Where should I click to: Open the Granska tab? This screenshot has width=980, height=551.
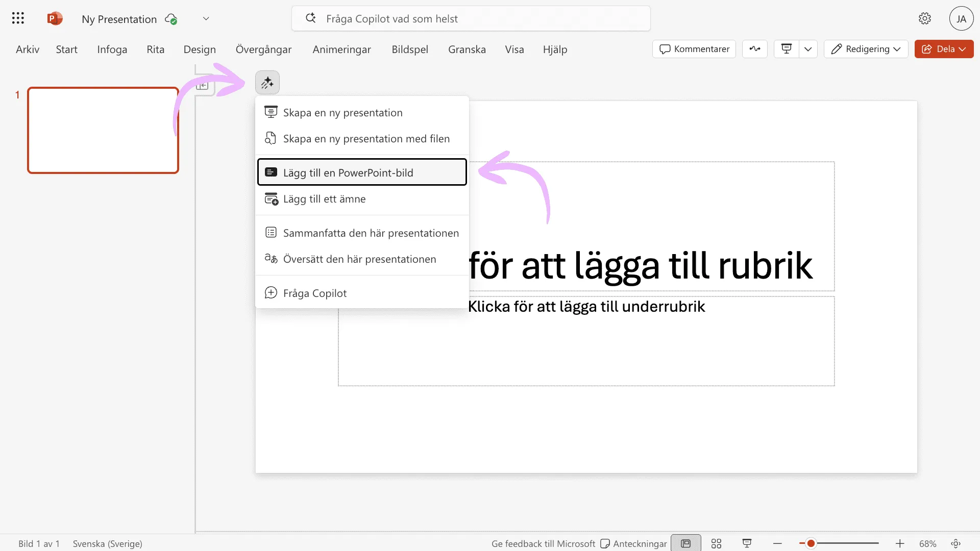tap(467, 49)
